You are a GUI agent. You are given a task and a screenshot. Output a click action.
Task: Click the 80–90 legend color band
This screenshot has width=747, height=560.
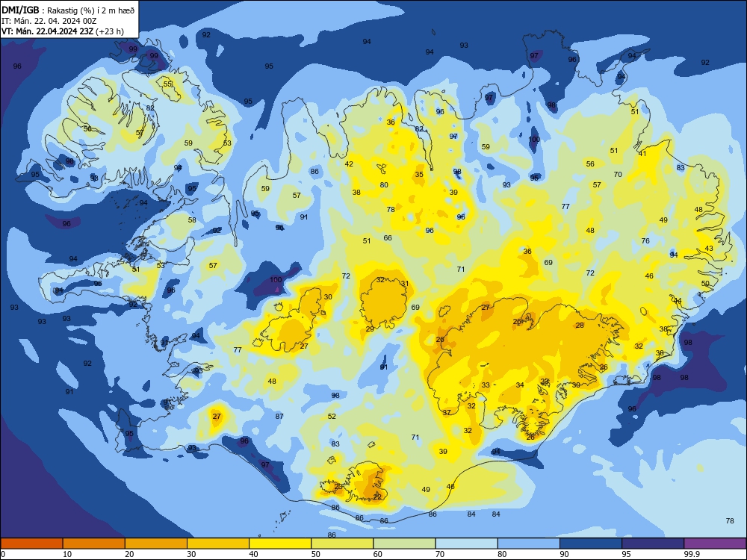[529, 544]
